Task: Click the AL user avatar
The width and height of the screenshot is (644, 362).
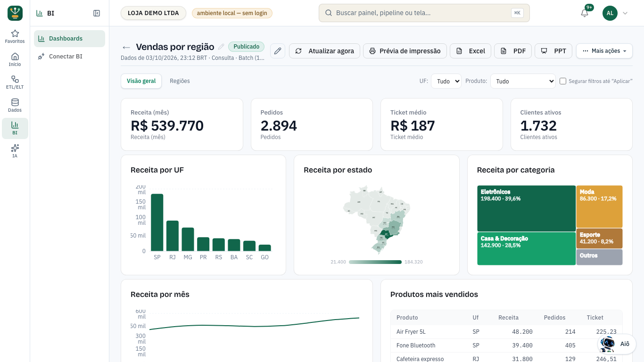Action: click(610, 13)
